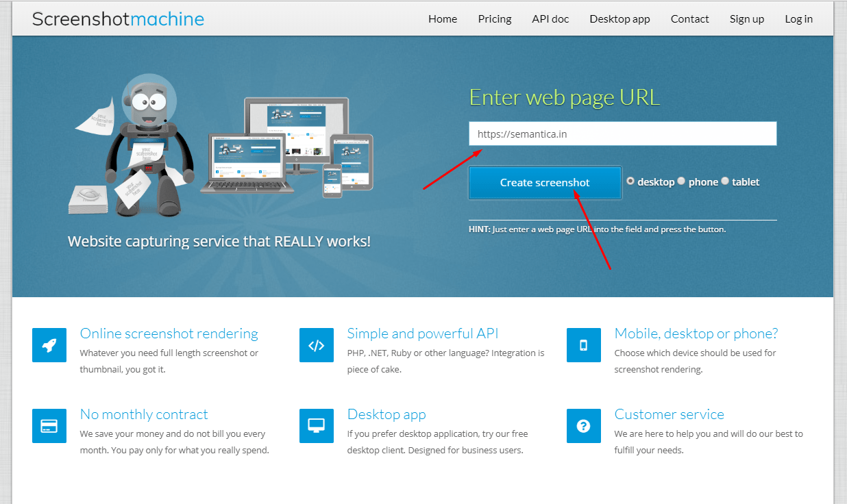This screenshot has width=847, height=504.
Task: Open the Mobile, desktop or phone? heading
Action: pos(696,333)
